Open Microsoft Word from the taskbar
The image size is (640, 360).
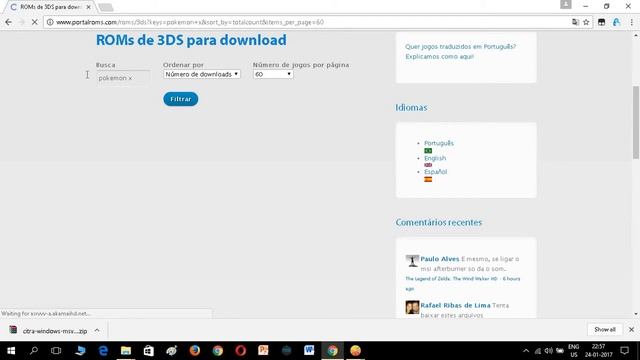pyautogui.click(x=309, y=351)
